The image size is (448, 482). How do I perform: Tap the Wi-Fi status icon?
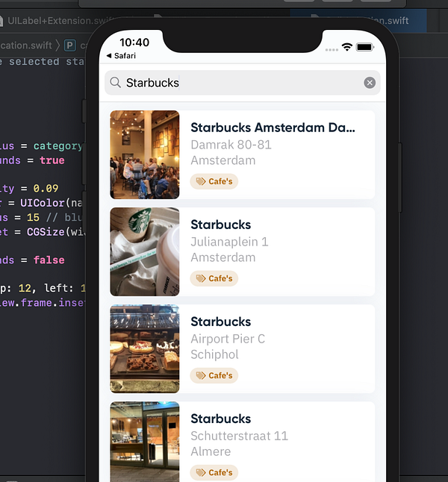coord(347,47)
